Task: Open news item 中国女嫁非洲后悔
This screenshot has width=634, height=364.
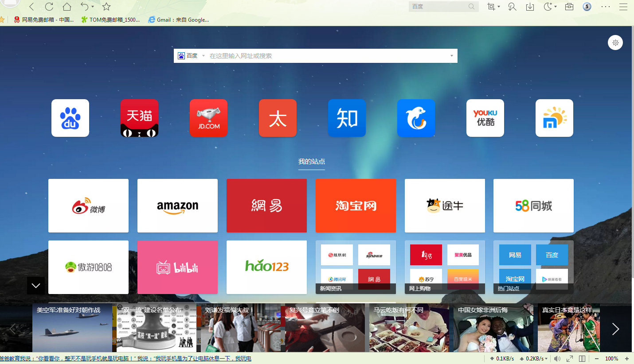Action: [493, 328]
